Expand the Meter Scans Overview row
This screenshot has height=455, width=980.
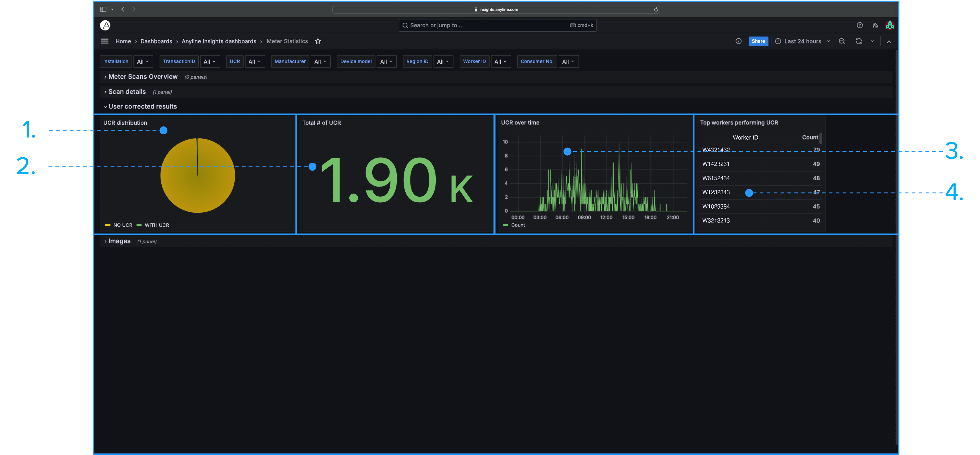coord(143,77)
